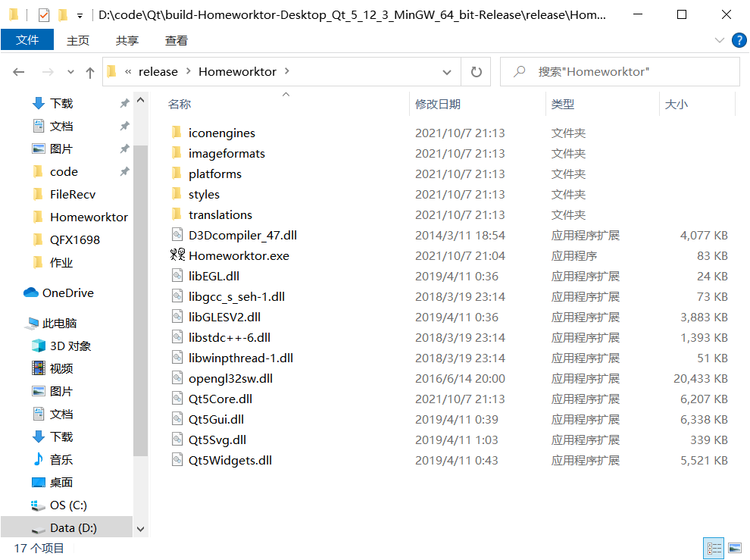Switch to large icons view layout
Screen dimensions: 750x560
(x=735, y=549)
